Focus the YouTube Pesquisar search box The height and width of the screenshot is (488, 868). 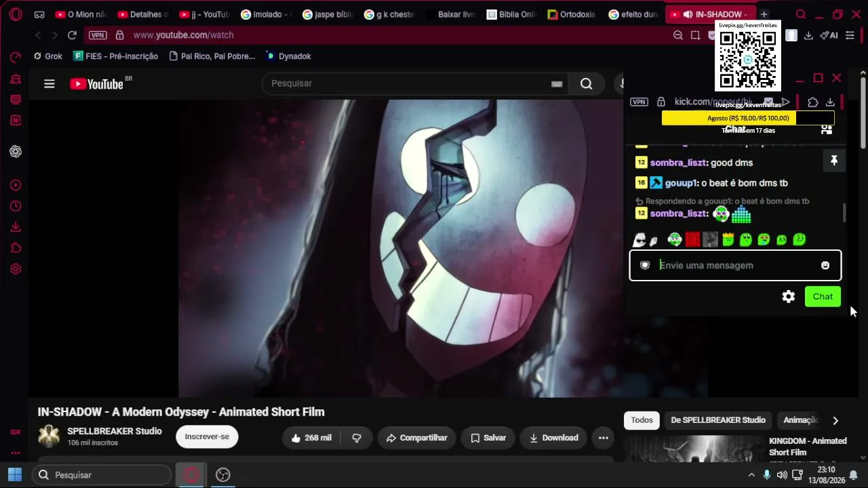(407, 83)
